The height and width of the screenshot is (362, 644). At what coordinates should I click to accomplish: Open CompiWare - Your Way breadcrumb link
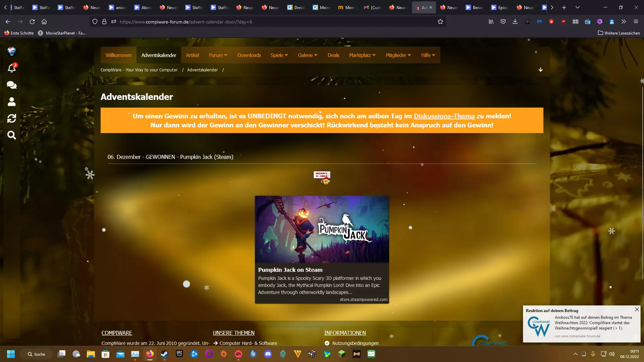tap(139, 70)
